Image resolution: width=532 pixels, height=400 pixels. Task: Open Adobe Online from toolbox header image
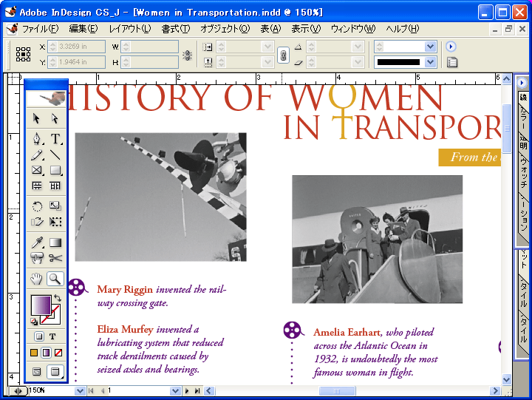click(46, 98)
